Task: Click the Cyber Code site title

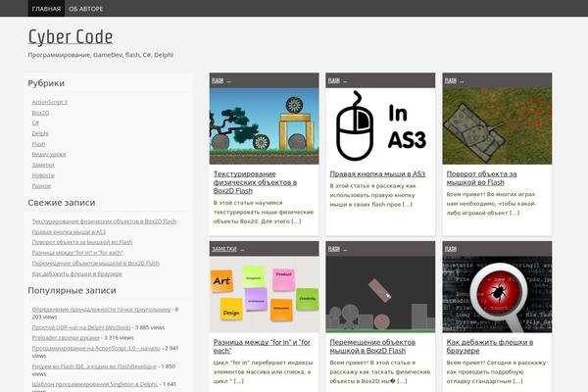Action: (71, 37)
